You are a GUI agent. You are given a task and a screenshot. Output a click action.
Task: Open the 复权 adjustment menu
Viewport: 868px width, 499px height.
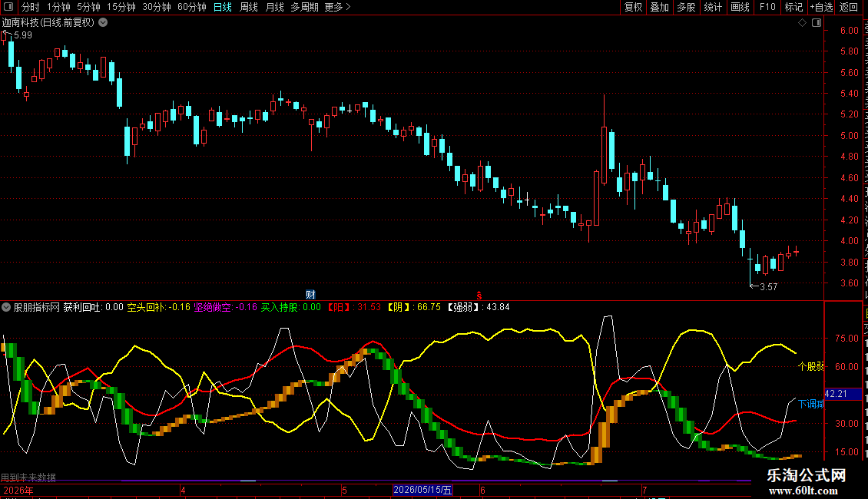click(633, 7)
